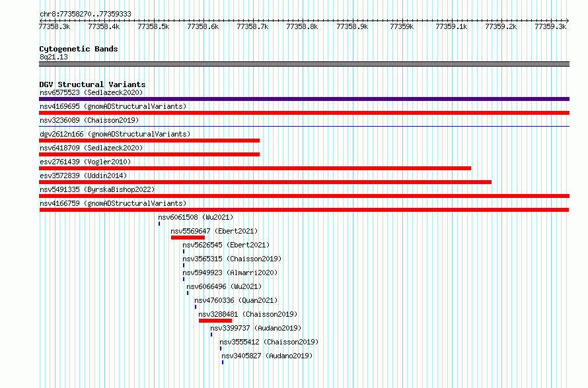Click the 77358.9k ruler position
588x388 pixels.
pos(352,26)
